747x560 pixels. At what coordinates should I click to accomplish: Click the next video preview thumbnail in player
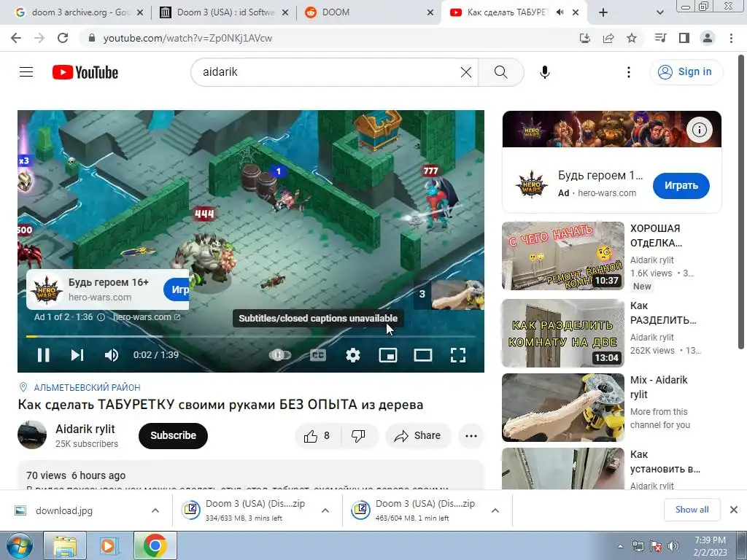457,295
